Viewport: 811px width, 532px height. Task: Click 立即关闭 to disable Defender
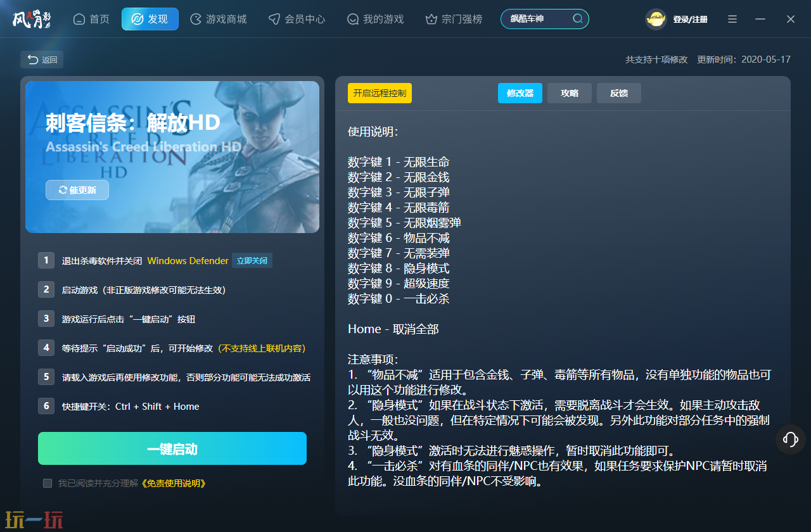(x=252, y=260)
